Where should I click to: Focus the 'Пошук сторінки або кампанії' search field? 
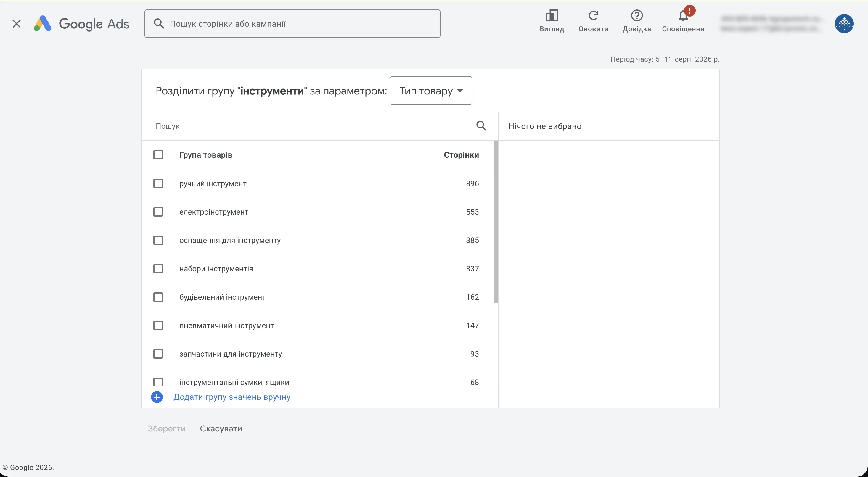pos(292,24)
